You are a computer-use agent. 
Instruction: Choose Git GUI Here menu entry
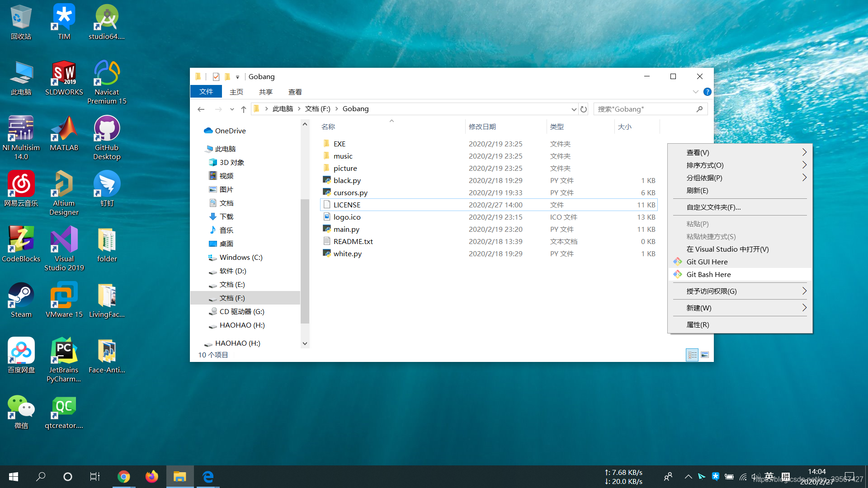point(740,262)
